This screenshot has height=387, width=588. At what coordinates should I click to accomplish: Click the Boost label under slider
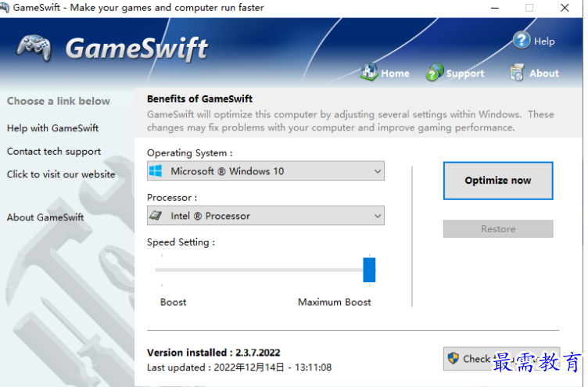tap(173, 303)
